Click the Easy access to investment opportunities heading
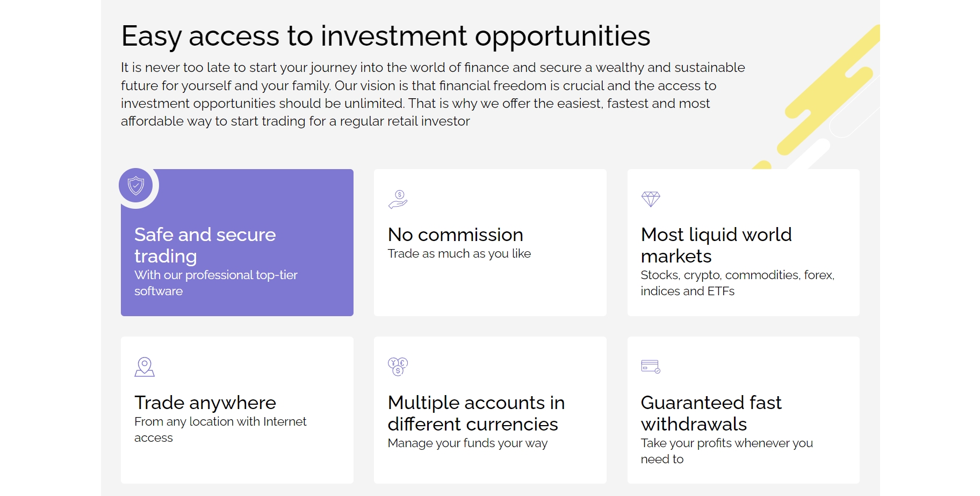This screenshot has height=496, width=980. click(385, 37)
